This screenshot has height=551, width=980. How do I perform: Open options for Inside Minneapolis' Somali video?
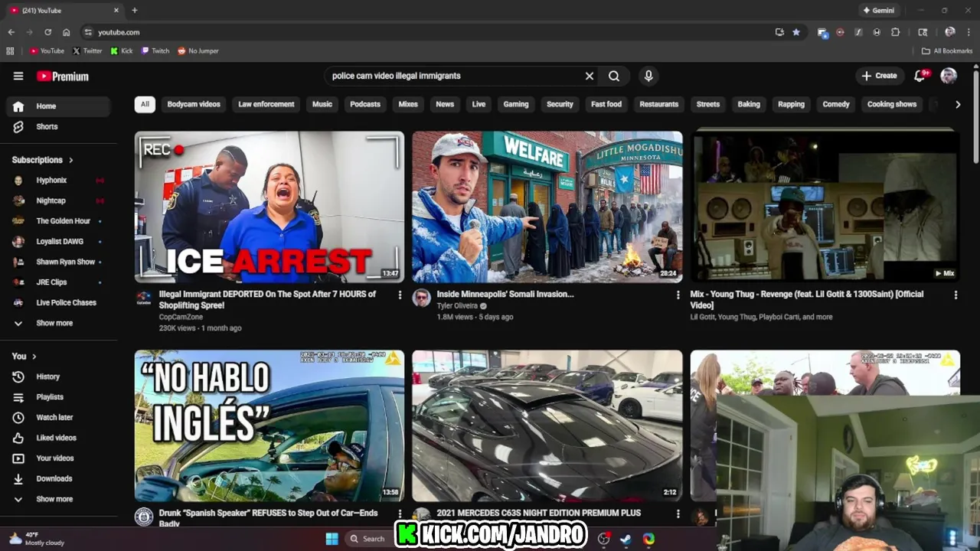click(x=678, y=295)
